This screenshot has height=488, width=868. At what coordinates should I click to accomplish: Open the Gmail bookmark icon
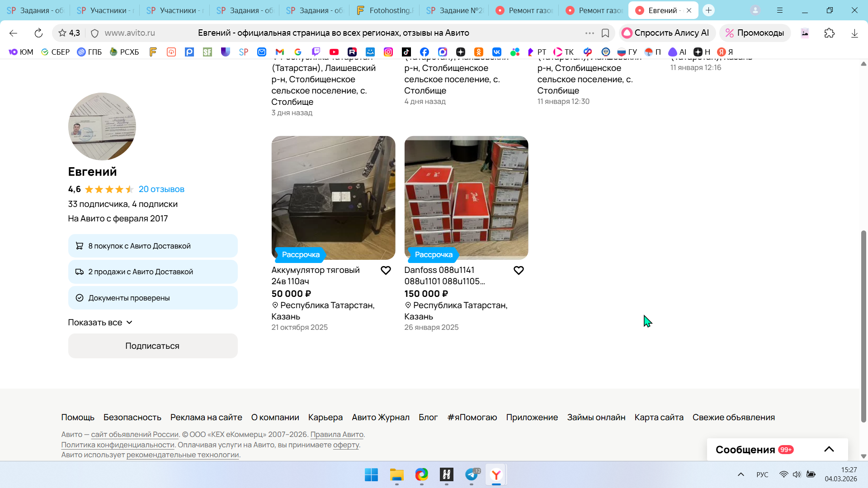pyautogui.click(x=280, y=52)
